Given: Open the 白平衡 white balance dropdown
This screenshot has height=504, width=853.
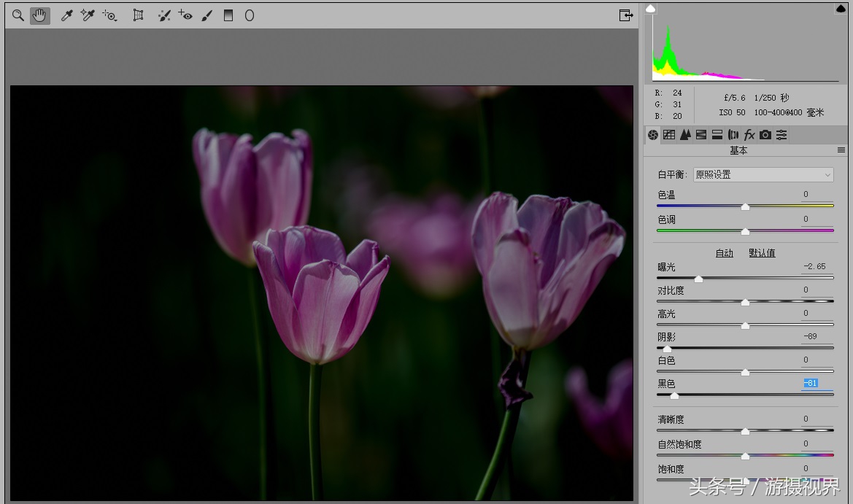Looking at the screenshot, I should (x=763, y=175).
